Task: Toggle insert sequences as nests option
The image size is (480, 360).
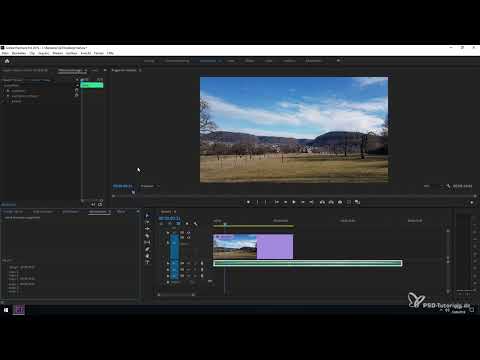Action: pyautogui.click(x=161, y=224)
